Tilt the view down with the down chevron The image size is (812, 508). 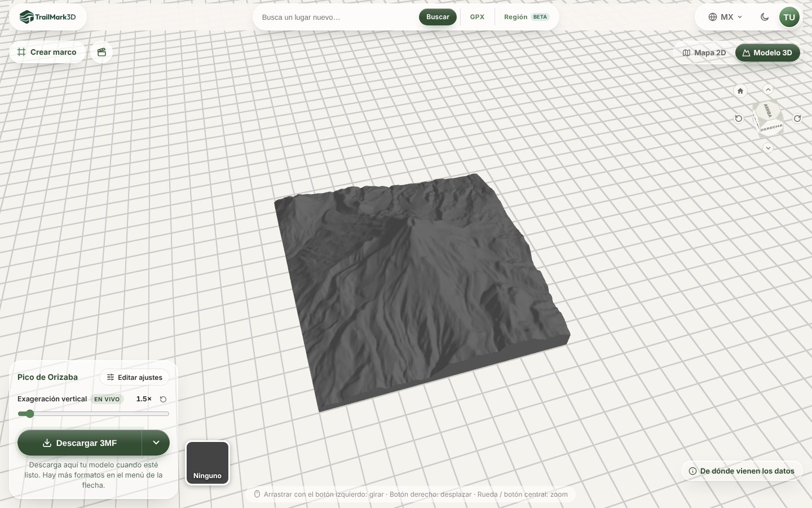[x=768, y=148]
